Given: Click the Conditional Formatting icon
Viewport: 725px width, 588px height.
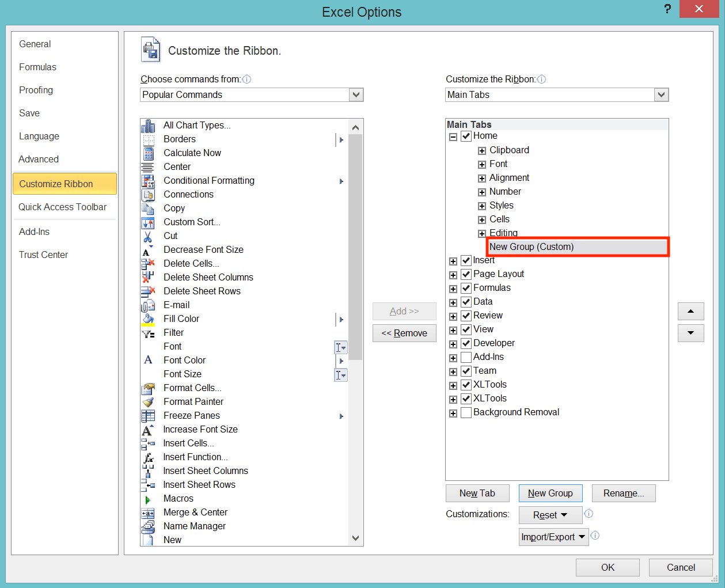Looking at the screenshot, I should [148, 181].
